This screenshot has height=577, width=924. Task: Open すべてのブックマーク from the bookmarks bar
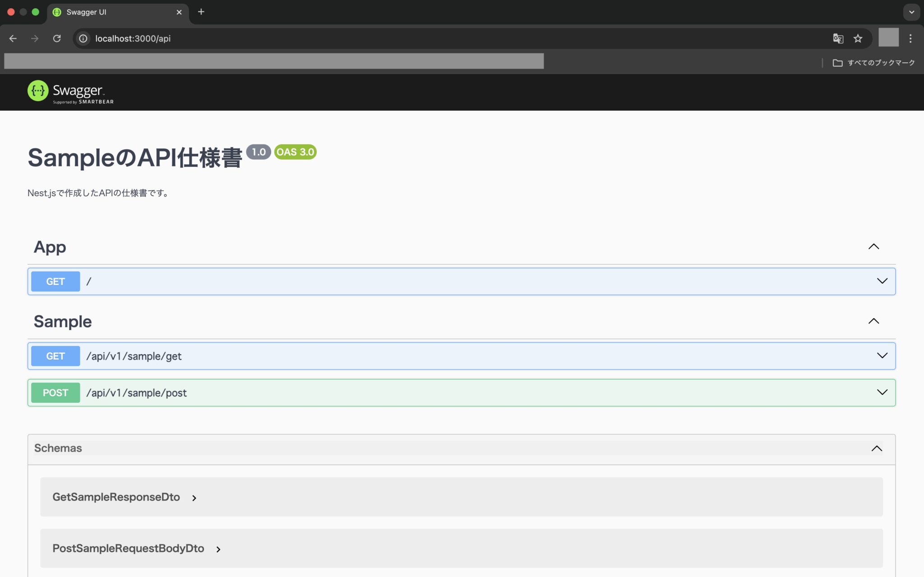pyautogui.click(x=874, y=62)
